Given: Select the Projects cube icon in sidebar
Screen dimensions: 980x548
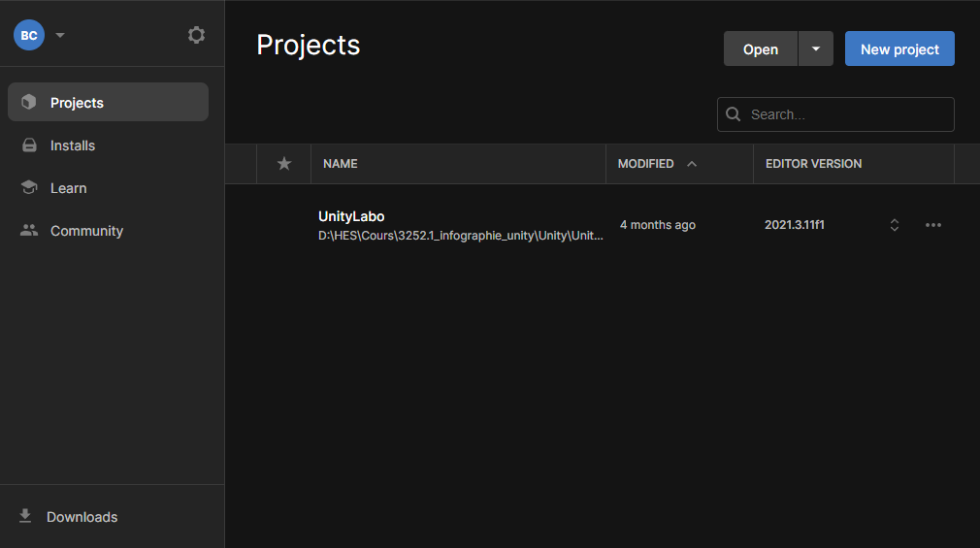Looking at the screenshot, I should tap(29, 102).
